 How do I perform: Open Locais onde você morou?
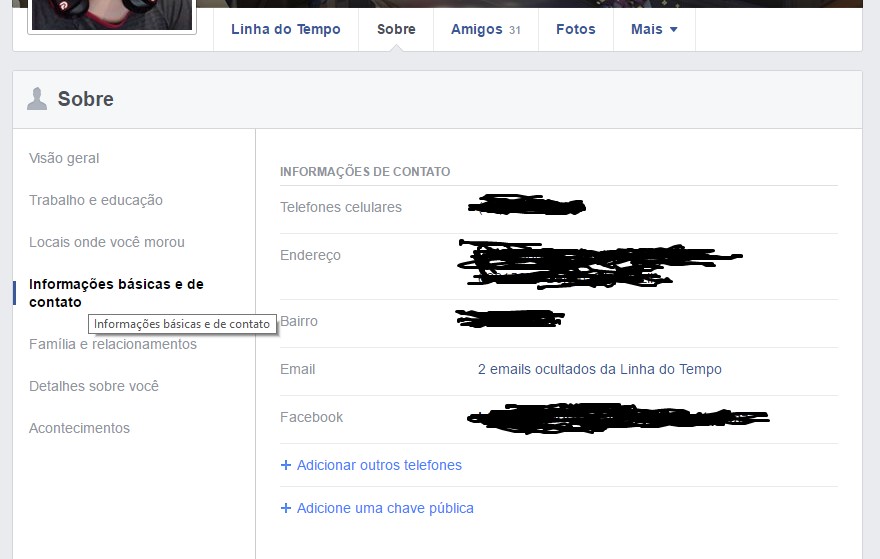(x=107, y=242)
